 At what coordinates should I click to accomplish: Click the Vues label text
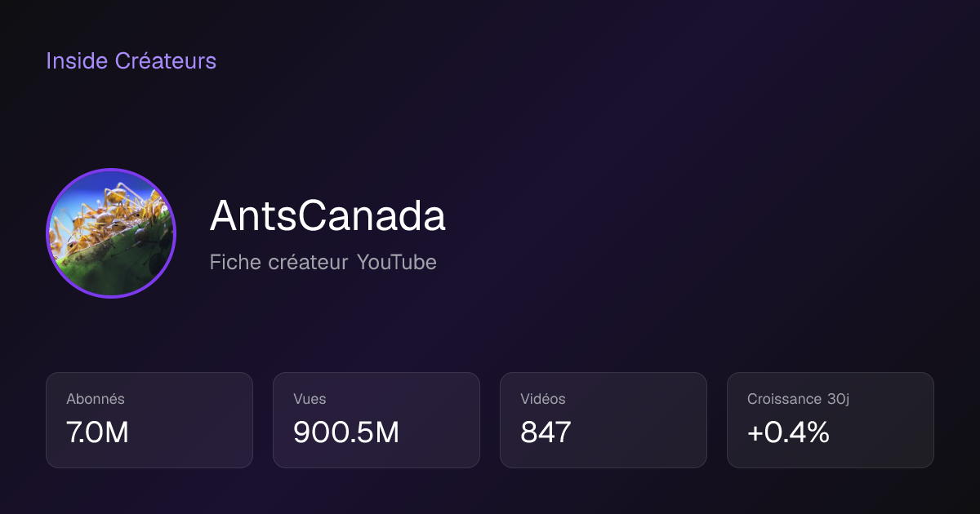310,399
